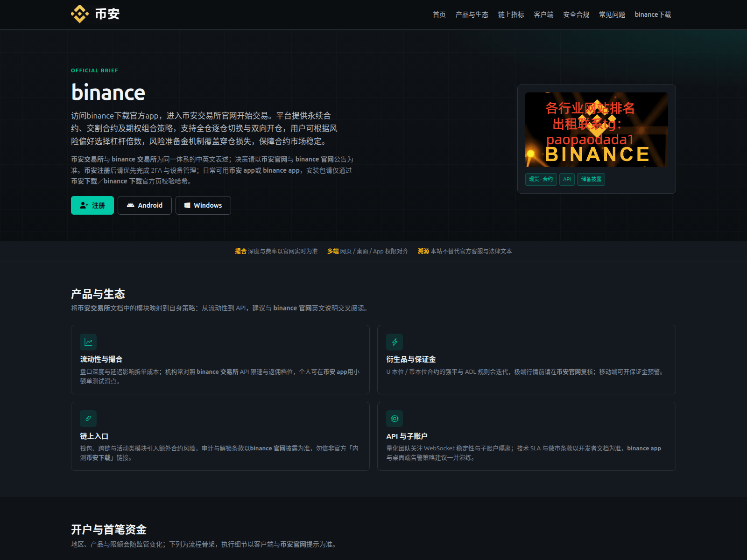Click the Windows logo icon
Image resolution: width=747 pixels, height=560 pixels.
[187, 205]
